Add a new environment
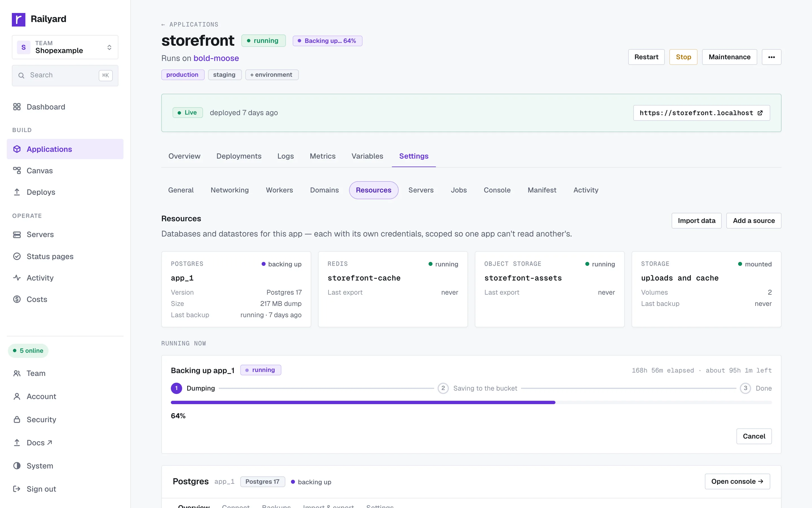Viewport: 812px width, 508px height. pos(272,75)
